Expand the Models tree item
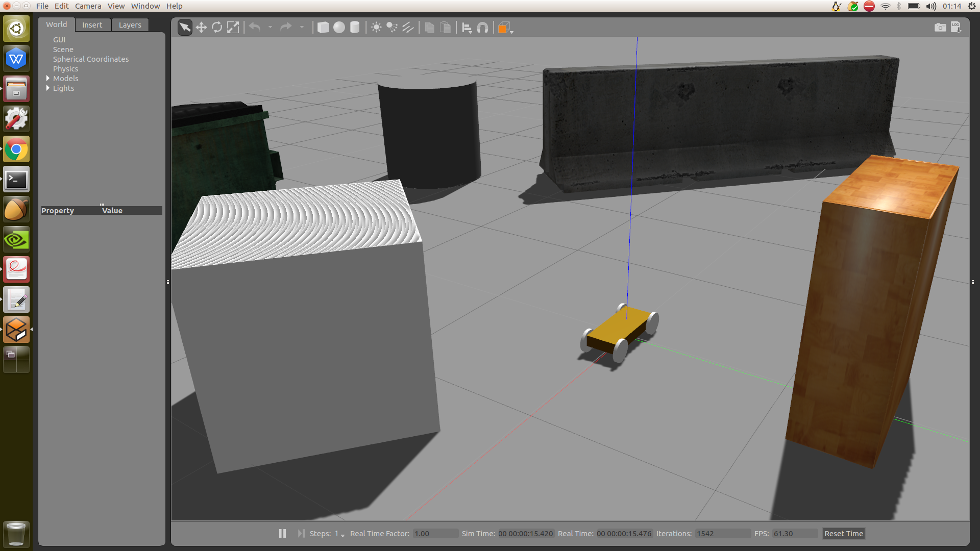The height and width of the screenshot is (551, 980). (x=48, y=79)
